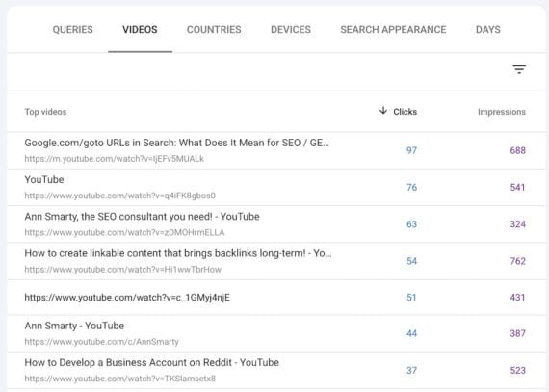The image size is (549, 392).
Task: Open the table filter icon
Action: [519, 69]
